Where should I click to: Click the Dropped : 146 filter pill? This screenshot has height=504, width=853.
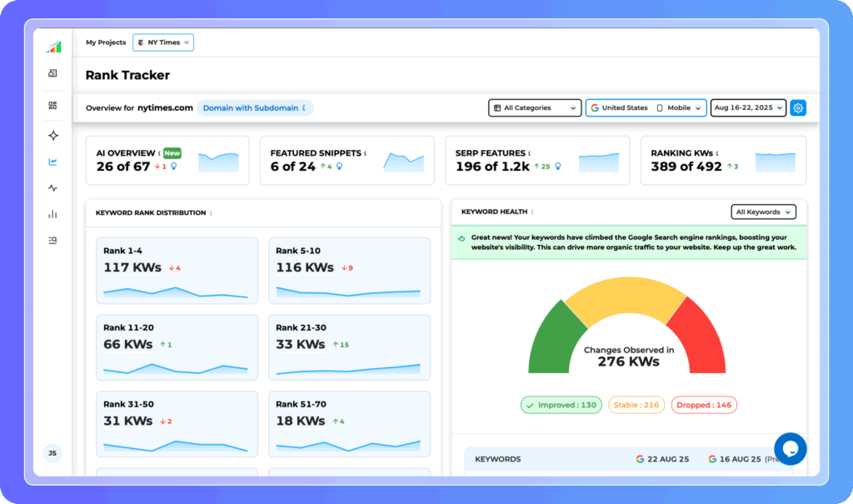[704, 405]
